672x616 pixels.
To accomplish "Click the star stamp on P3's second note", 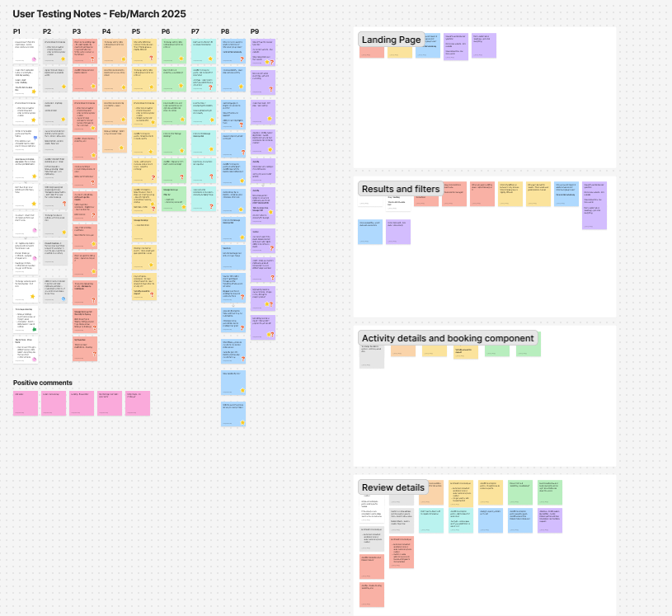I will (92, 87).
